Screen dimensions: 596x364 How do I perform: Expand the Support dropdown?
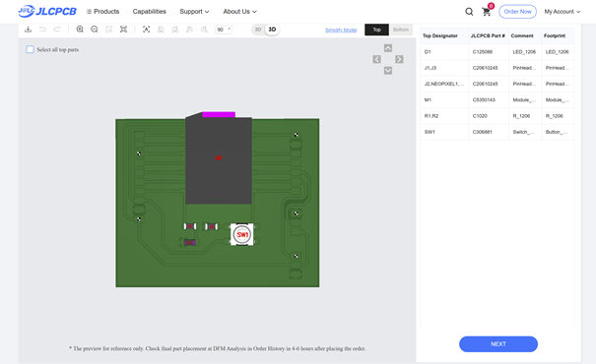coord(194,12)
